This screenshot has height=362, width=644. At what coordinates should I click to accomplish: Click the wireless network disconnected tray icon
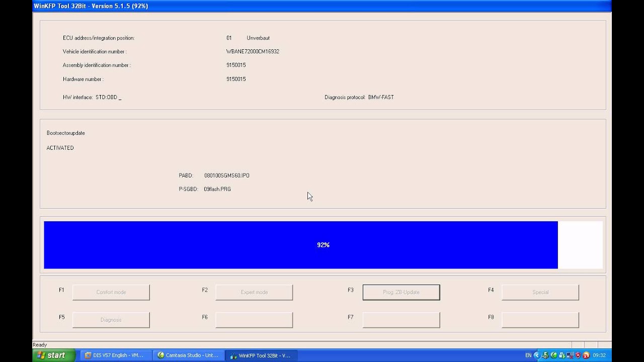click(571, 355)
